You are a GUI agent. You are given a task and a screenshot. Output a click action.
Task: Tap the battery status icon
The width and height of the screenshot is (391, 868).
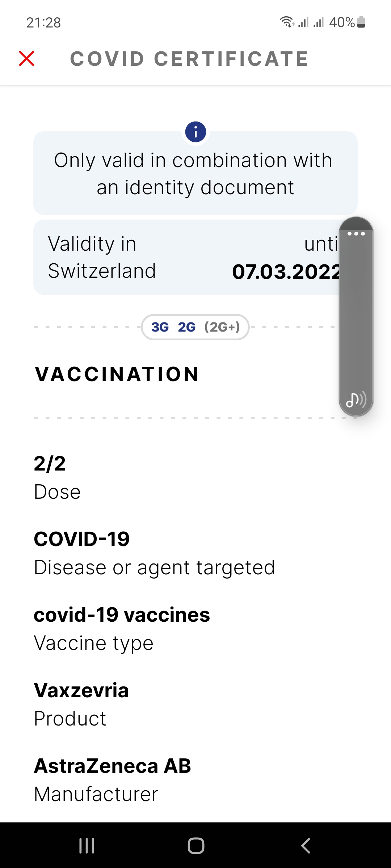(361, 22)
